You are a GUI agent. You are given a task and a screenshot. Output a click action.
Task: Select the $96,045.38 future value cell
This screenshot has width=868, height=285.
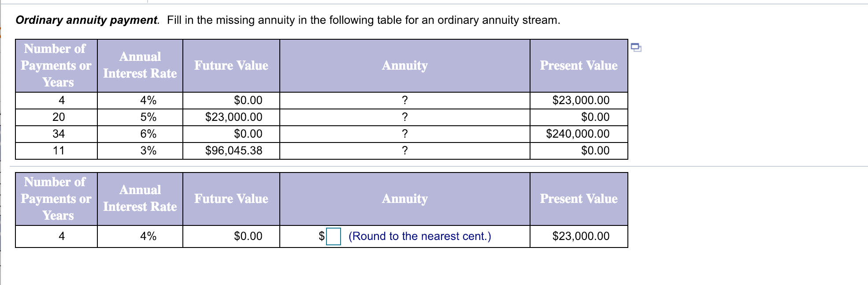pos(233,150)
